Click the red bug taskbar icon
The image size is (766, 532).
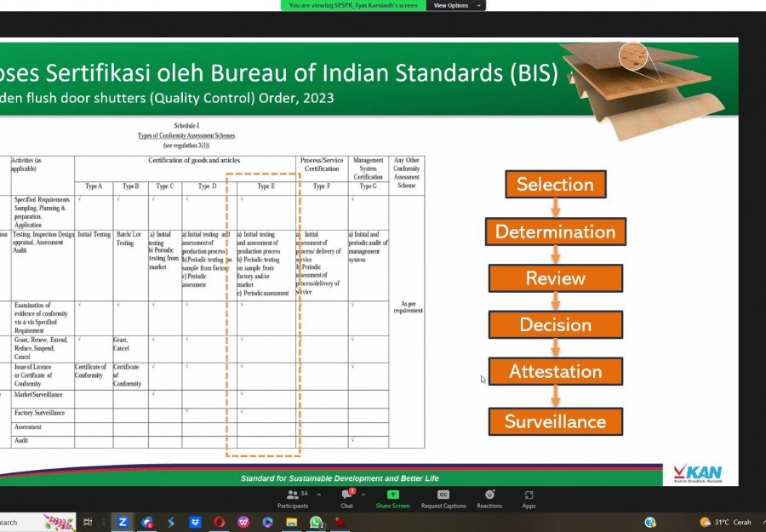coord(340,523)
